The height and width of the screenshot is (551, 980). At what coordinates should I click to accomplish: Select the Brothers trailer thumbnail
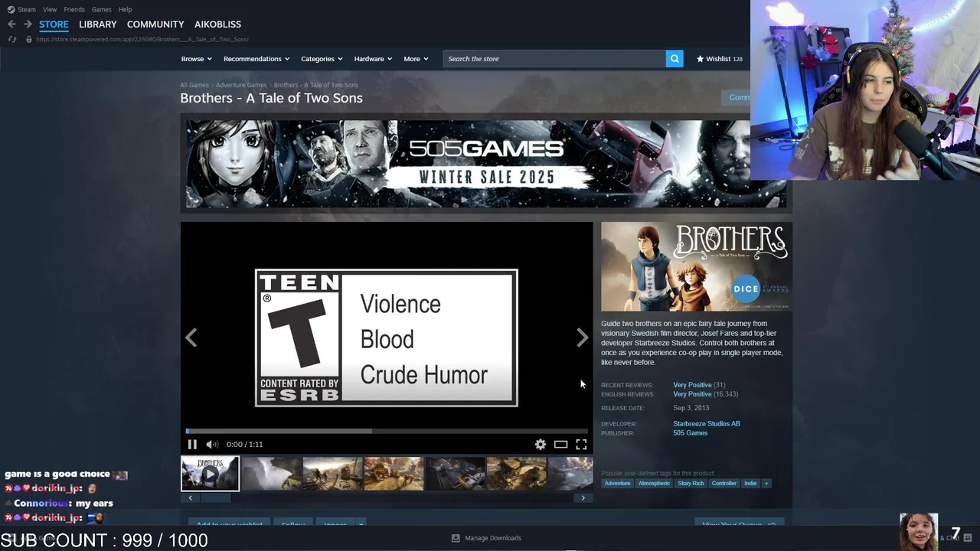click(x=210, y=474)
